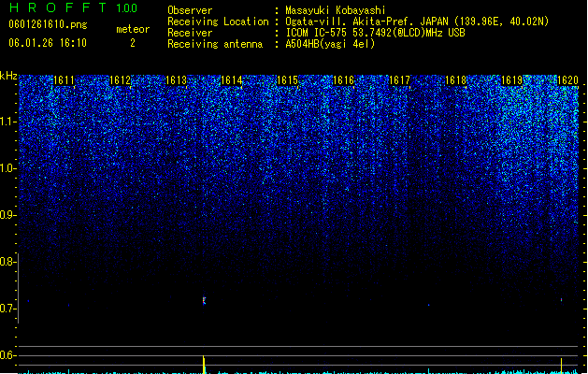This screenshot has height=374, width=588.
Task: Click the 1619 time marker label
Action: click(x=512, y=80)
